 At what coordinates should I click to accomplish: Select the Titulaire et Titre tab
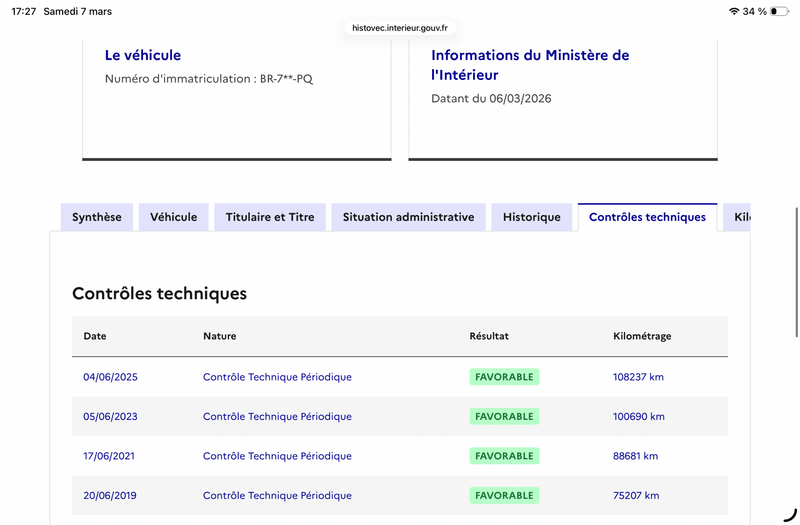pyautogui.click(x=270, y=217)
